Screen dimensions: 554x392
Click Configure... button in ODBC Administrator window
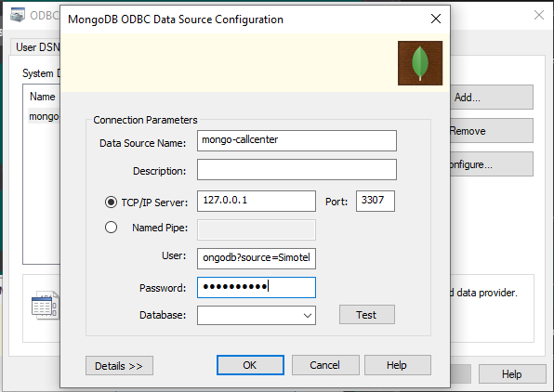[492, 164]
